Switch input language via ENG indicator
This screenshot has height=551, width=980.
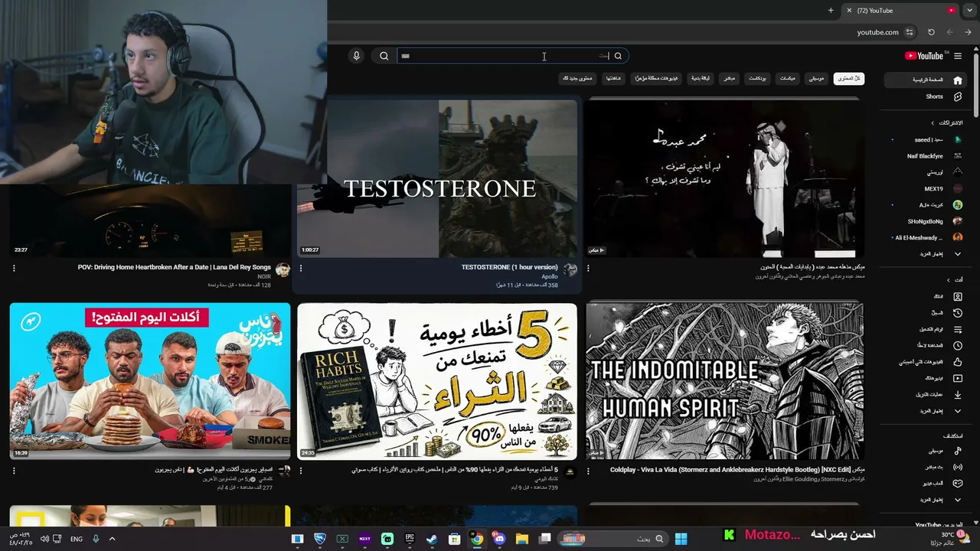click(x=77, y=539)
